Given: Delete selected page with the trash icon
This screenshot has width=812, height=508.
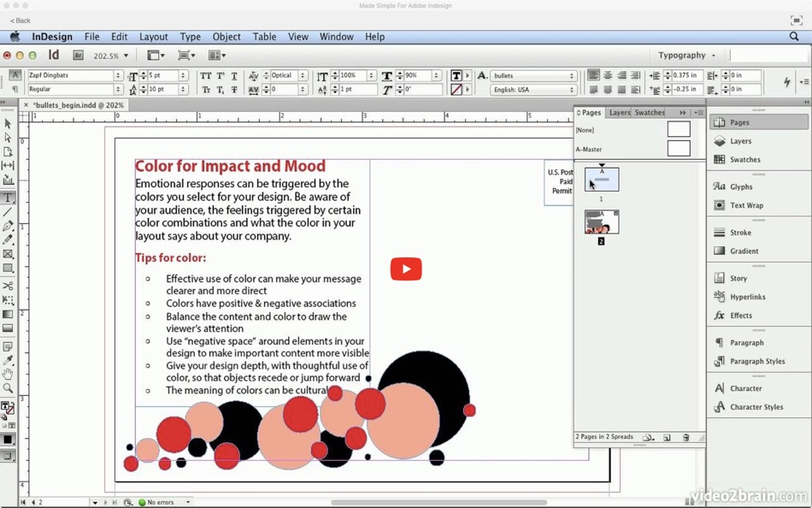Looking at the screenshot, I should click(686, 438).
